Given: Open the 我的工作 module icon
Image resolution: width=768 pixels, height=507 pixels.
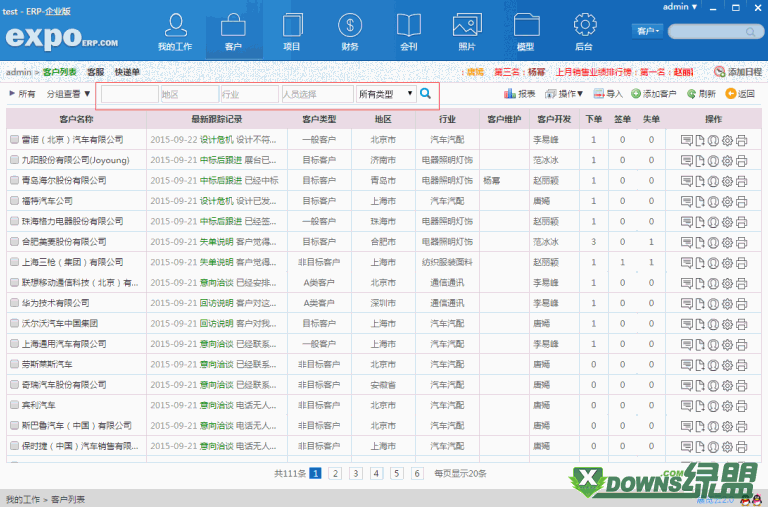Looking at the screenshot, I should tap(175, 25).
